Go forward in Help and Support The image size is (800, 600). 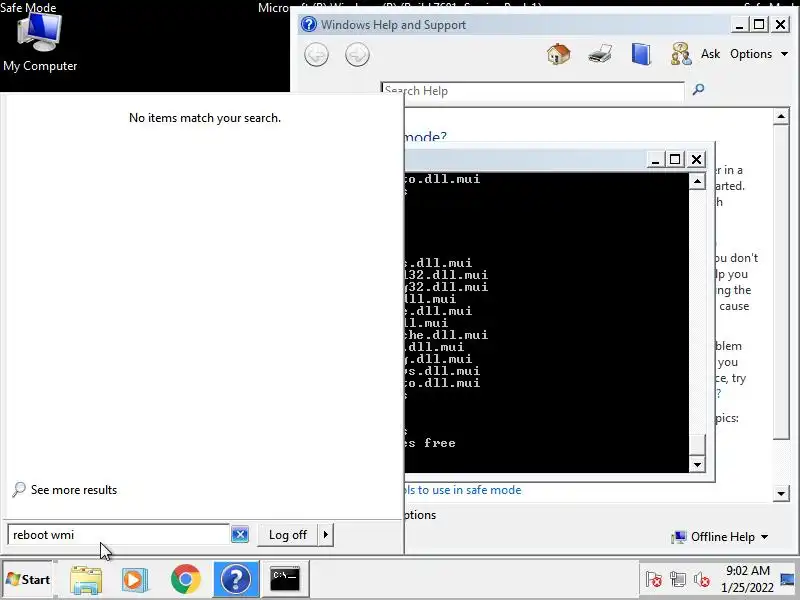357,55
